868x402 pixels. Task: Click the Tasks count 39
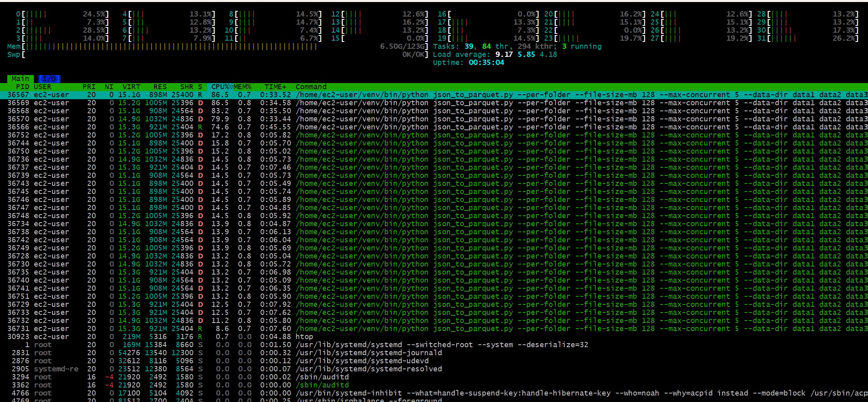coord(469,46)
